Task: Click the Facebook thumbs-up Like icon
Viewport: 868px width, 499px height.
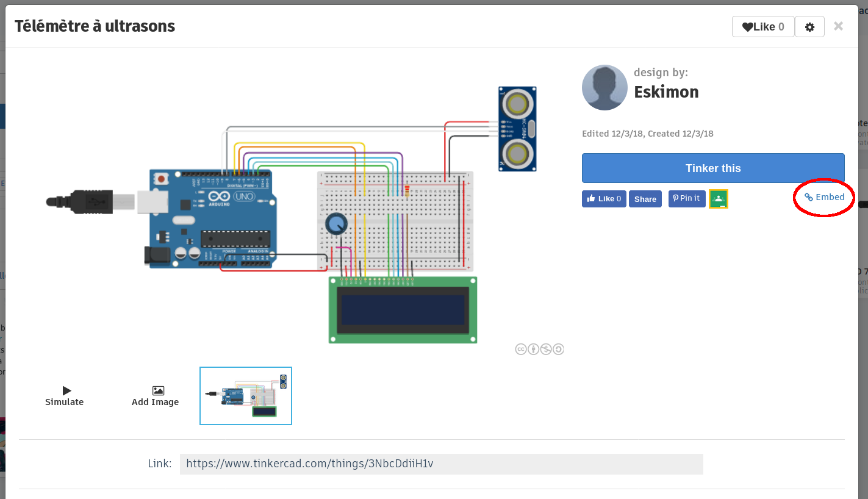Action: (x=592, y=198)
